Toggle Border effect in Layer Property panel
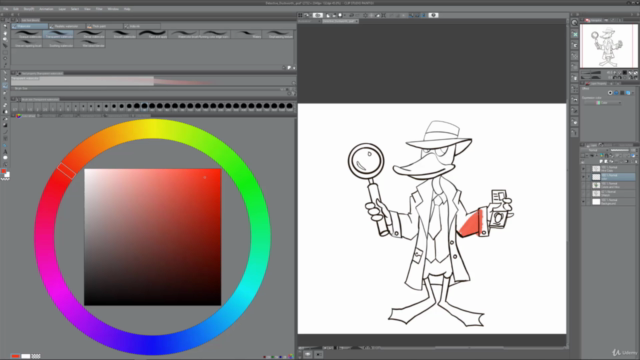The image size is (640, 360). tap(610, 93)
